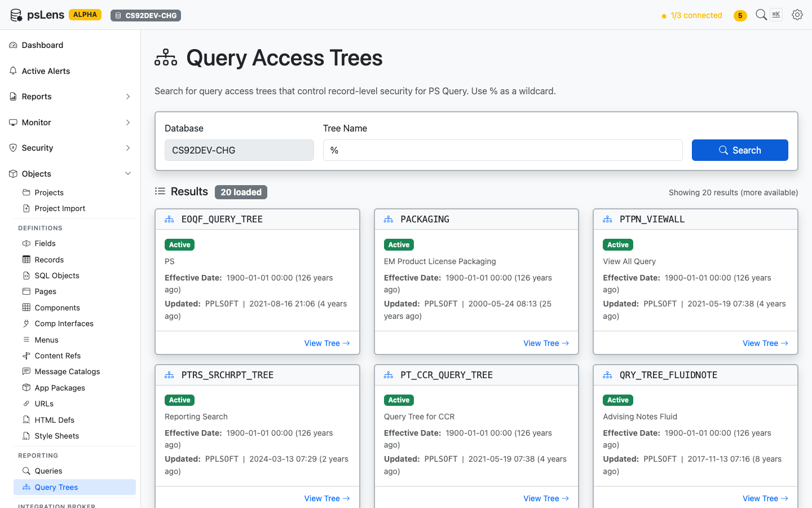Click the Active Alerts bell icon

click(x=13, y=71)
